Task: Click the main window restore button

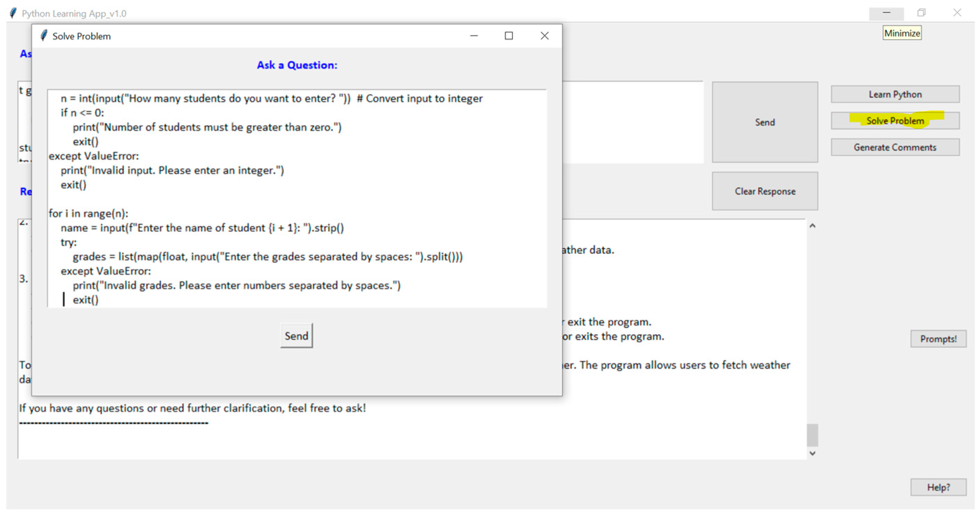Action: click(x=921, y=13)
